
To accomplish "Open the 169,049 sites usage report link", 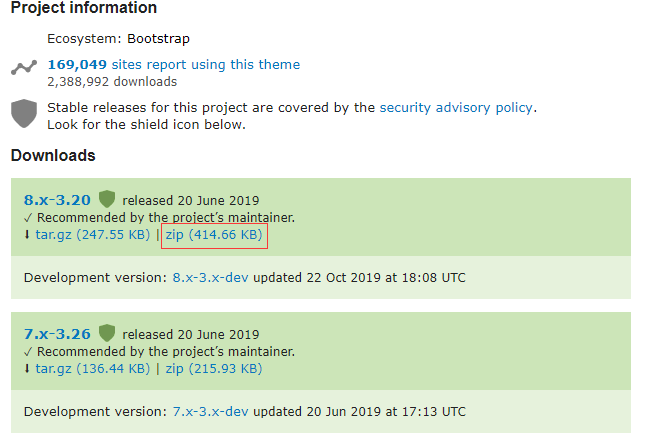I will (x=173, y=64).
